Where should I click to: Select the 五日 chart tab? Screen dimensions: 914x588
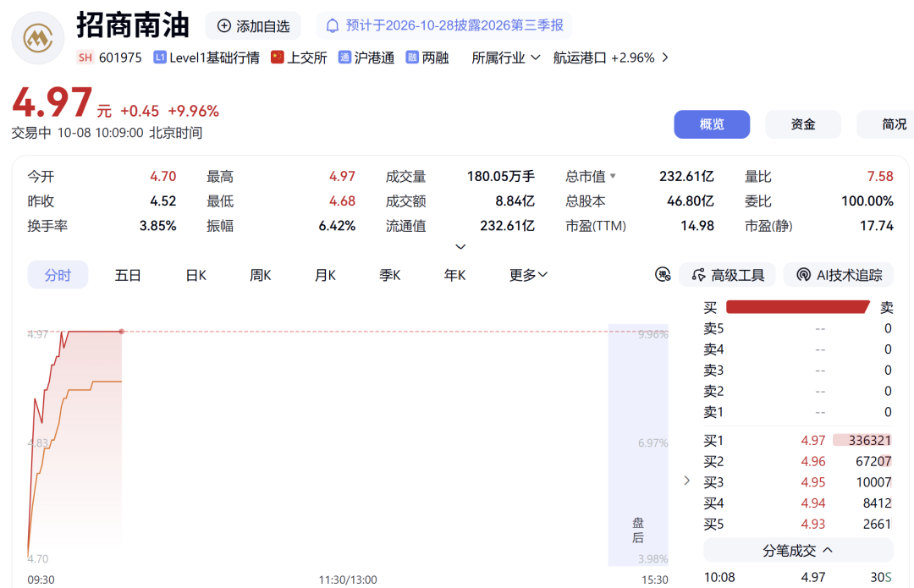[x=128, y=275]
